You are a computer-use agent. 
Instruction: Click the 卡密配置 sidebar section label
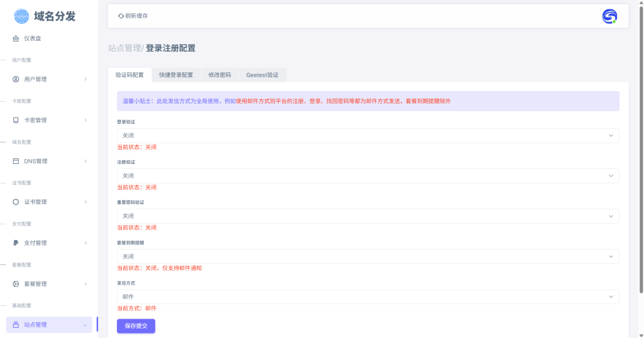[x=21, y=101]
